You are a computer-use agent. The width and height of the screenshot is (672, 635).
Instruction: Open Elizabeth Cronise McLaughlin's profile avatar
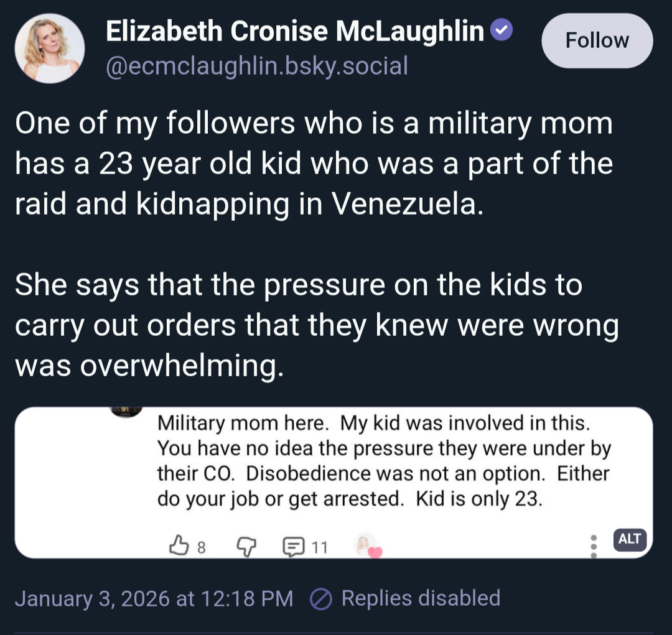(49, 49)
